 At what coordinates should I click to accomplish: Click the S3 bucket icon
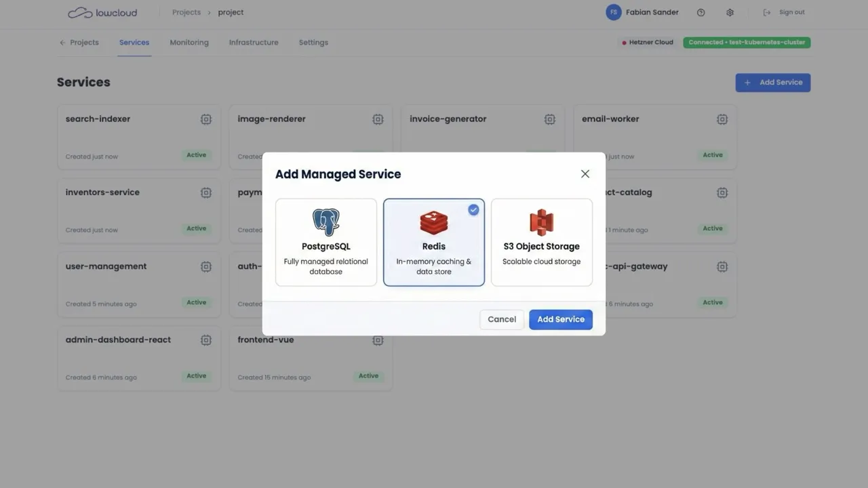point(541,221)
